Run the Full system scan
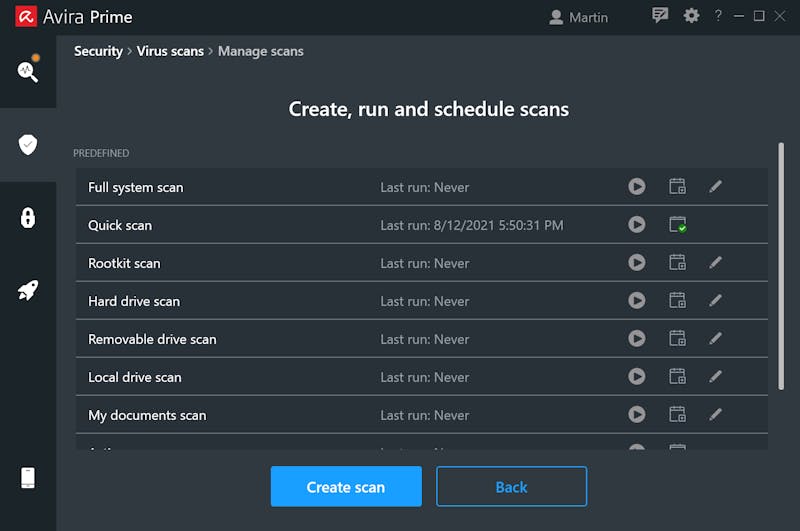This screenshot has height=531, width=800. click(x=636, y=187)
